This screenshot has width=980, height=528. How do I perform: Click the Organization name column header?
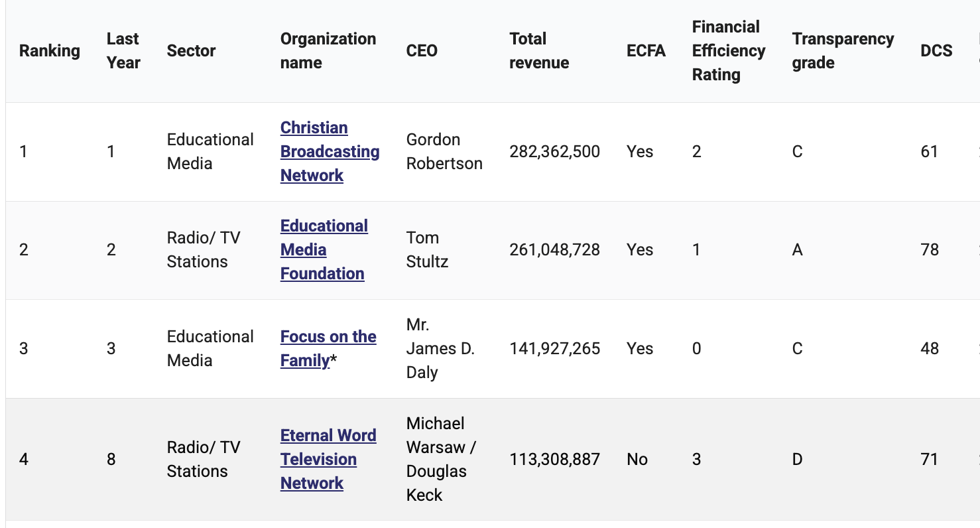click(328, 50)
